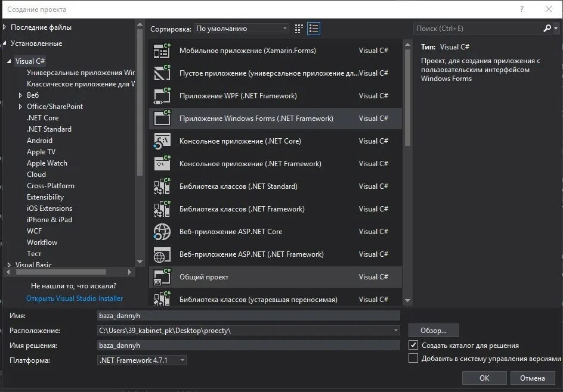Click the .NET Framework console app icon
563x392 pixels.
pos(162,164)
